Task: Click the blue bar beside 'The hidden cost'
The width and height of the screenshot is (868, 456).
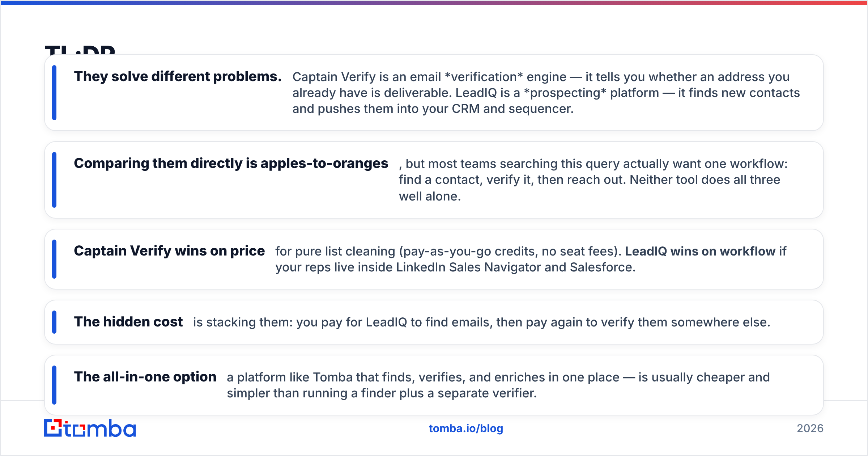Action: coord(54,322)
